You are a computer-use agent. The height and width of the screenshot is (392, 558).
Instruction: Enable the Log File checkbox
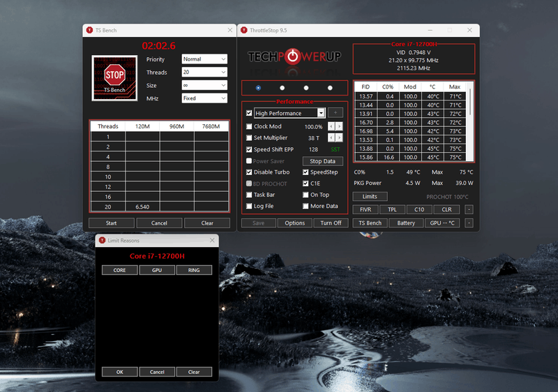pos(249,206)
